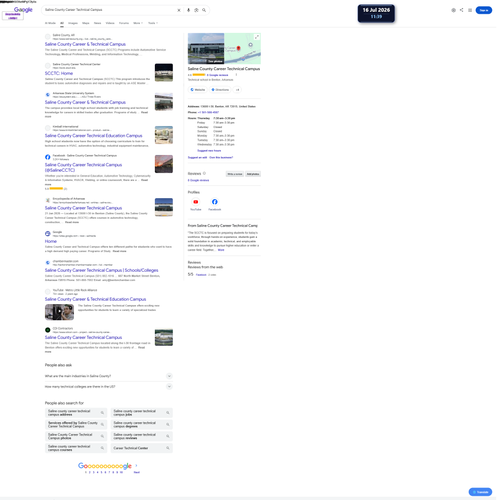Click the Translate button at bottom right

480,492
